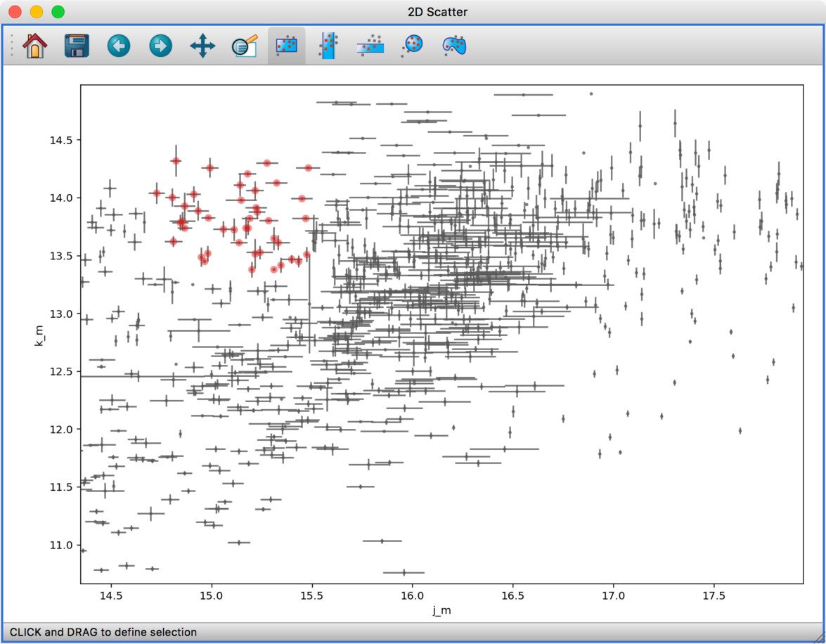The image size is (826, 644).
Task: Click the 11.0 tick on k_m axis
Action: (61, 546)
